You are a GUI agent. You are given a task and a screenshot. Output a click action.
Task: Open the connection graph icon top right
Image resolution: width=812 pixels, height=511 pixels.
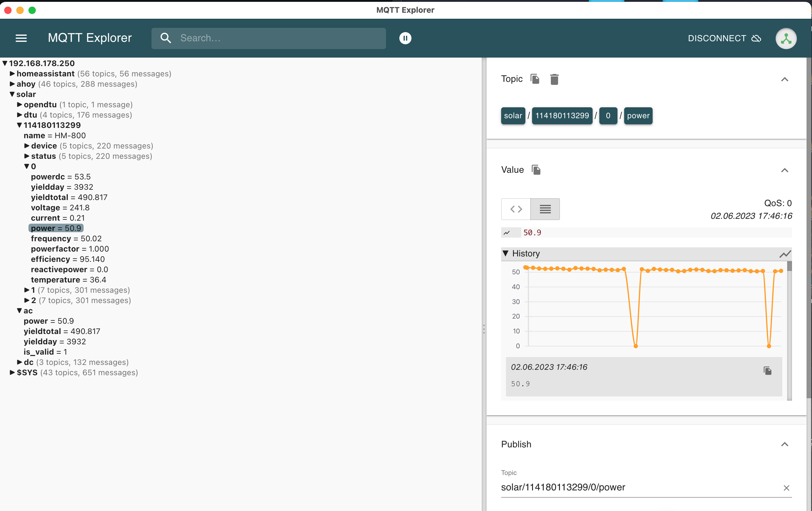coord(786,38)
